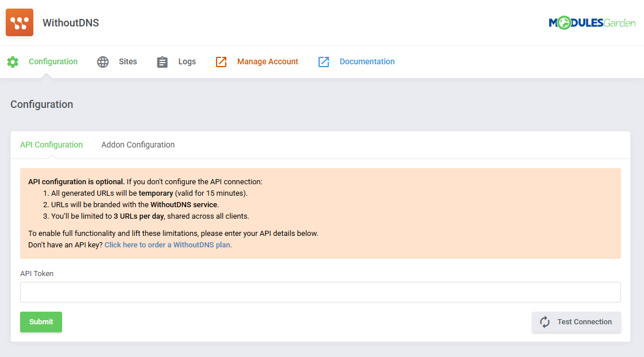The width and height of the screenshot is (644, 357).
Task: Click the Logs clipboard icon
Action: [x=162, y=61]
